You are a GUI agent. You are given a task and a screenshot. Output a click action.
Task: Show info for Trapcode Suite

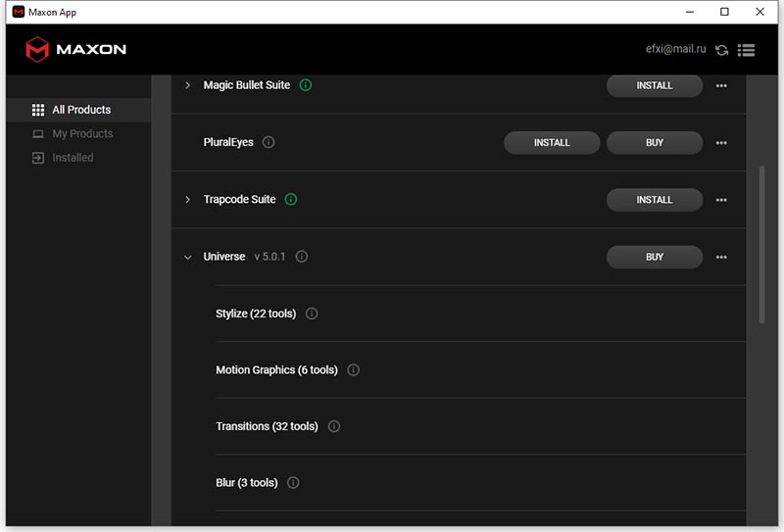pos(290,200)
